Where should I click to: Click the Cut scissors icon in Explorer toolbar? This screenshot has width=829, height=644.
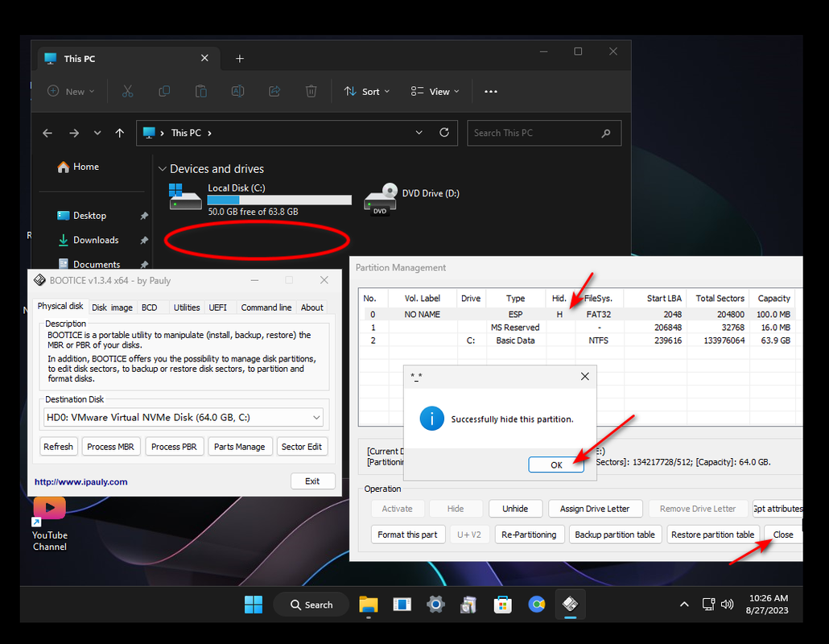(127, 92)
